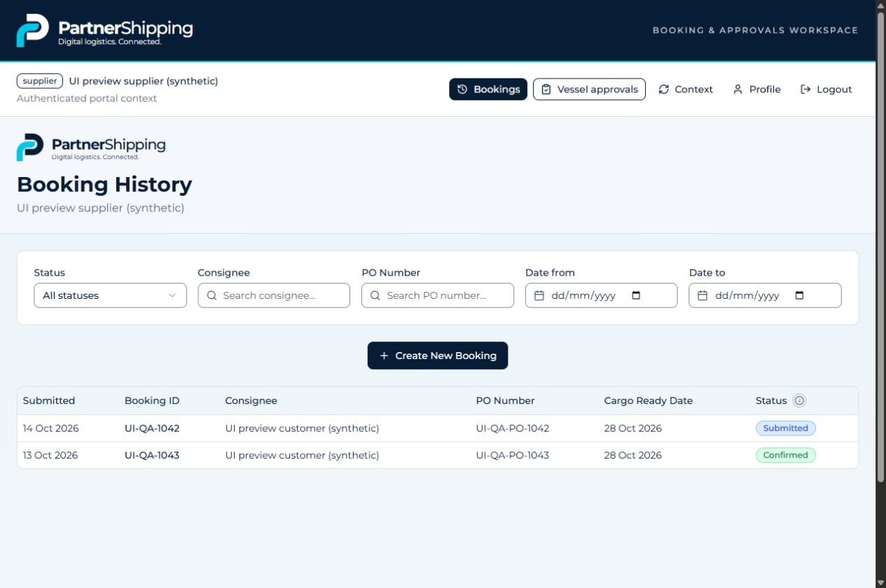Click the history clock icon on Bookings
Screen dimensions: 886x588
point(462,90)
